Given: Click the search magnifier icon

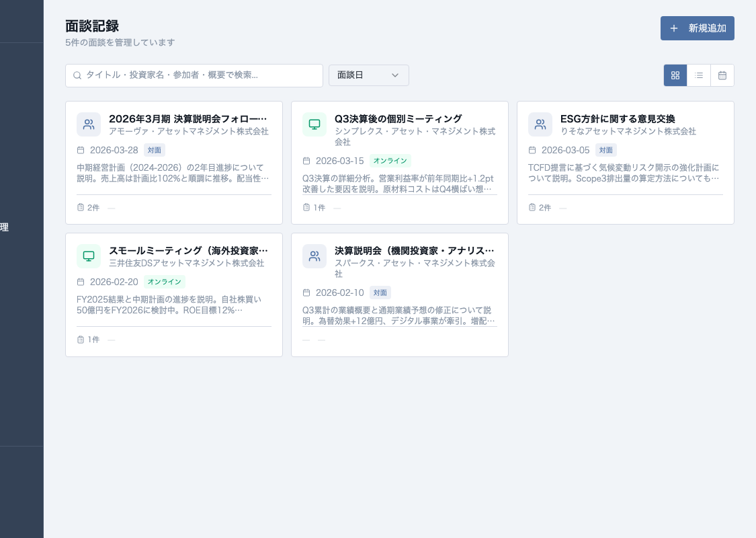Looking at the screenshot, I should coord(77,75).
